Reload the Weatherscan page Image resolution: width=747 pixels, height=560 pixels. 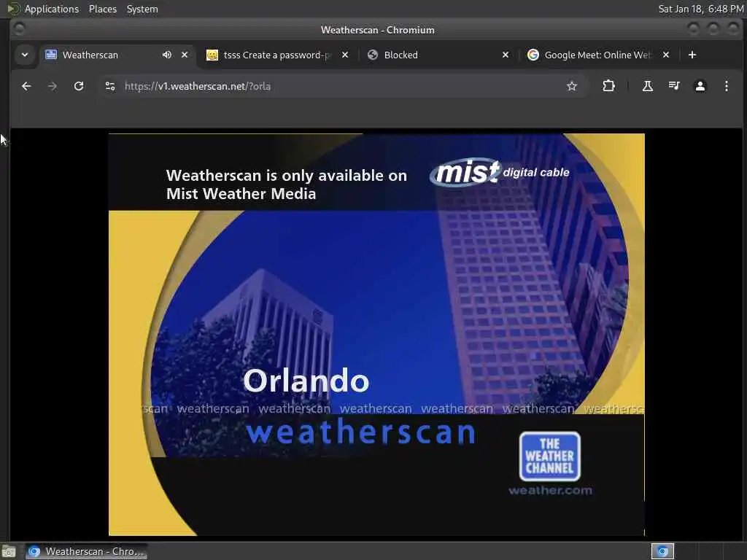(79, 86)
